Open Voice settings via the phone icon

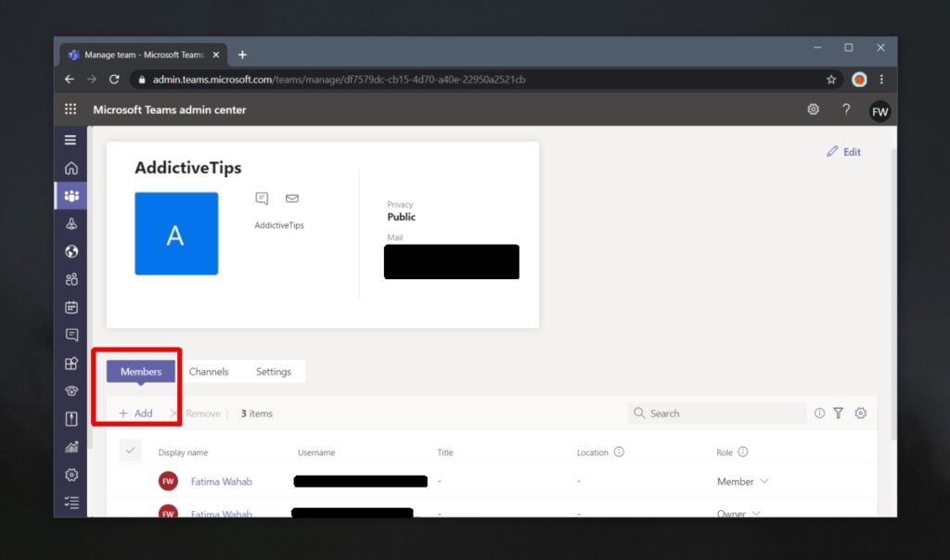tap(71, 390)
